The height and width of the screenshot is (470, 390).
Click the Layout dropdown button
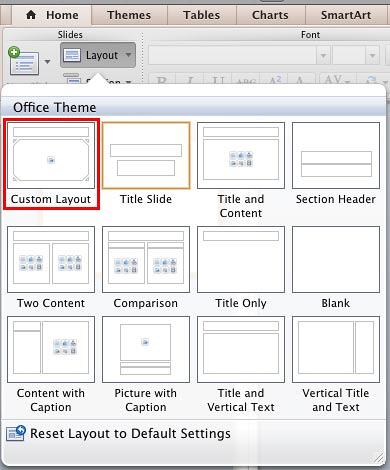coord(98,55)
